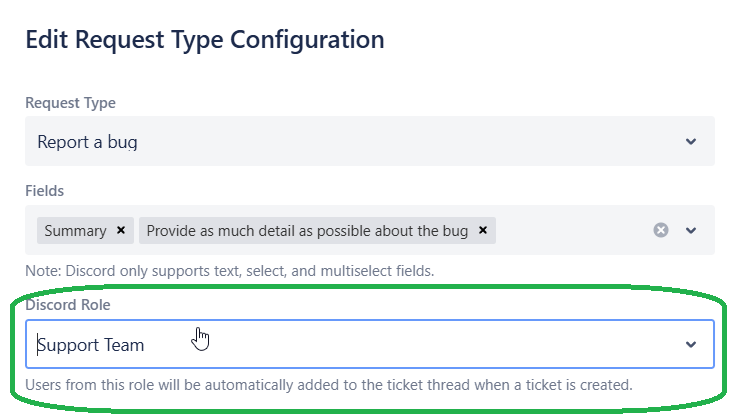Click the 'Edit Request Type Configuration' heading
This screenshot has width=732, height=417.
(204, 40)
